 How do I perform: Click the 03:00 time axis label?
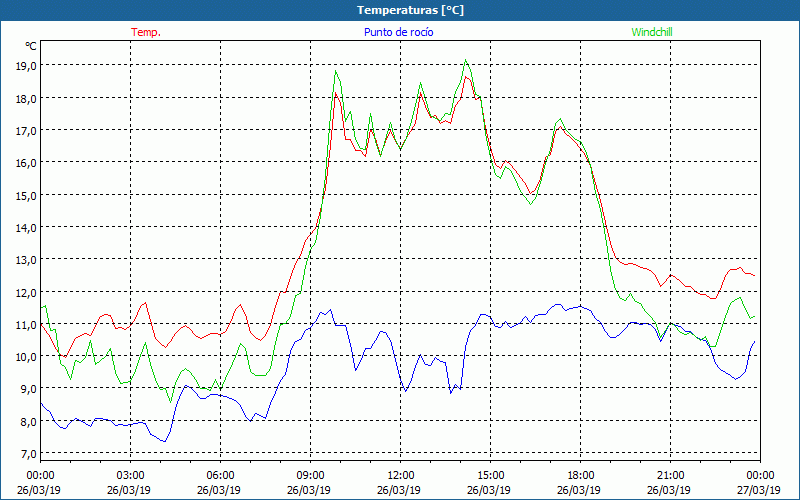click(x=130, y=476)
